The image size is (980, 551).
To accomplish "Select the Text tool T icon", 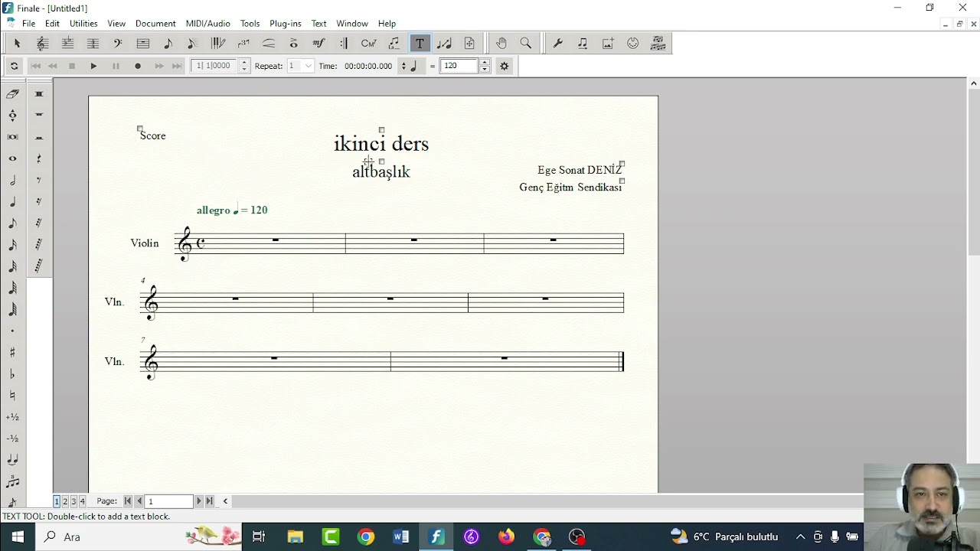I will point(420,44).
